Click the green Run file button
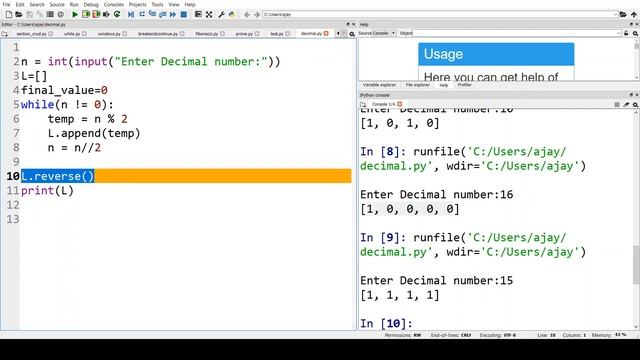640x360 pixels. 75,14
